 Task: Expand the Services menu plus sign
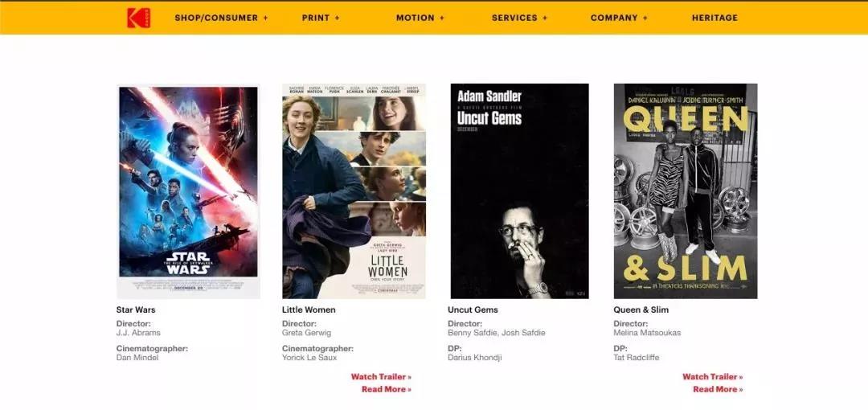[x=545, y=18]
